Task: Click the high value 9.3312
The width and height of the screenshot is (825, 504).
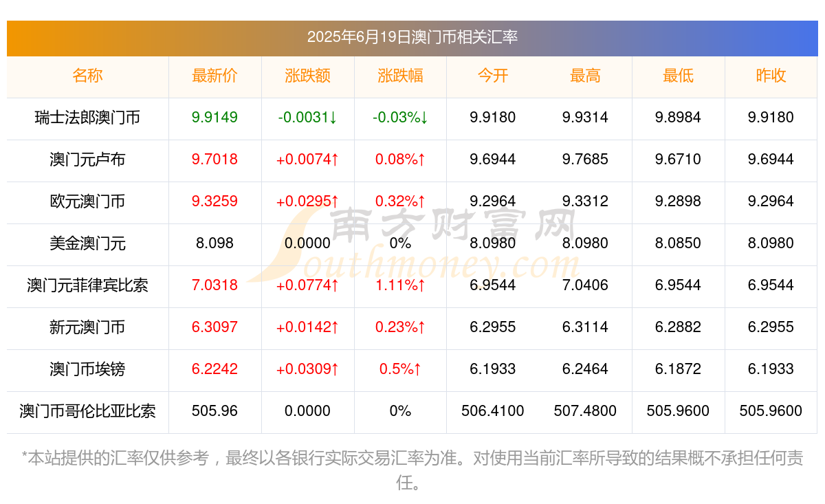Action: (x=585, y=201)
